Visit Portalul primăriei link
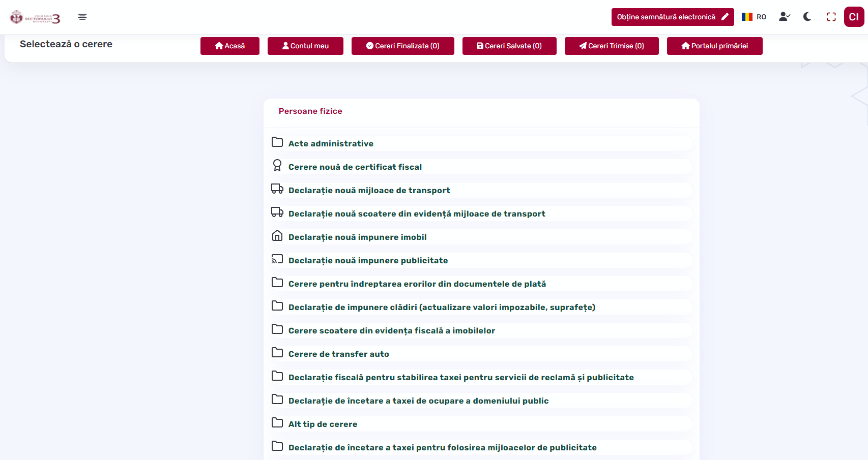The width and height of the screenshot is (868, 460). (x=714, y=46)
